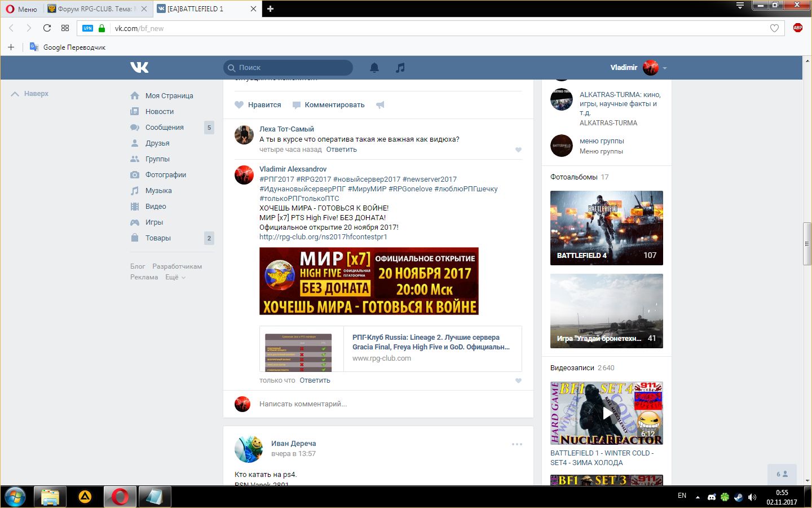812x508 pixels.
Task: Click the share megaphone icon on post
Action: (381, 105)
